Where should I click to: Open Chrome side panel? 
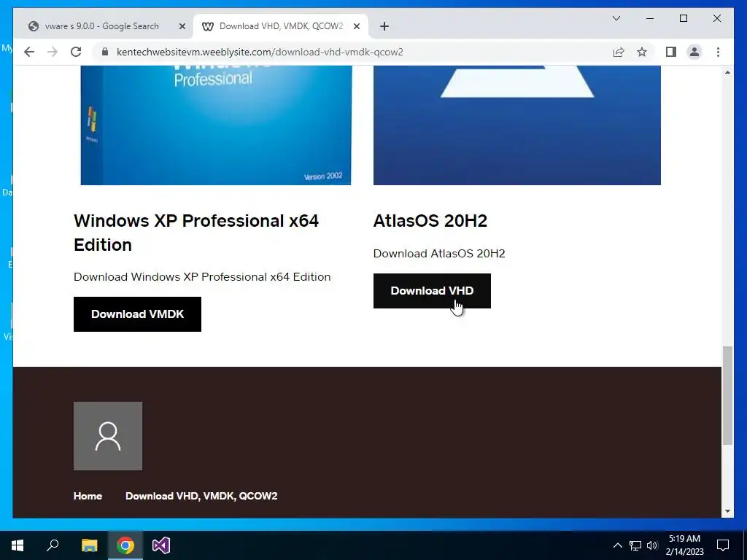(671, 52)
